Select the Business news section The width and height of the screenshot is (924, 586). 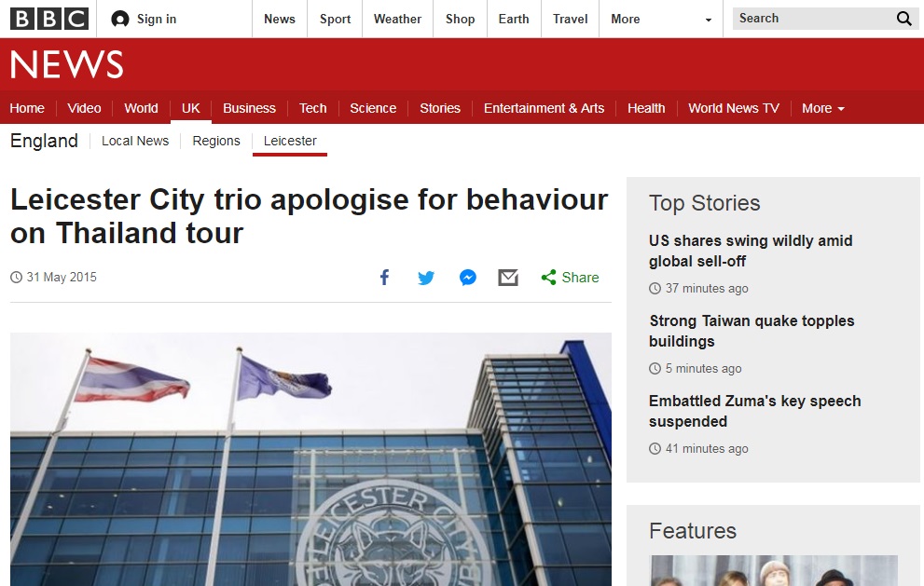click(249, 108)
